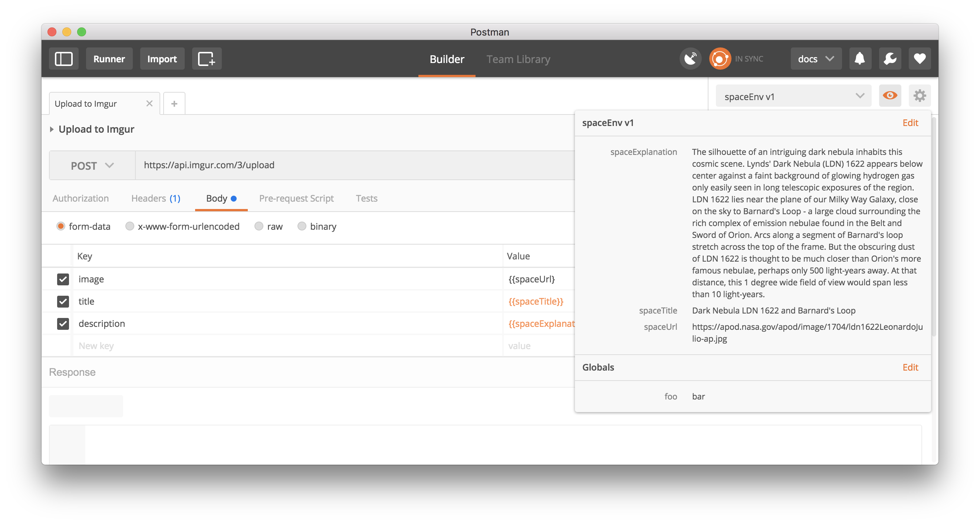Click the Response section label

coord(72,372)
